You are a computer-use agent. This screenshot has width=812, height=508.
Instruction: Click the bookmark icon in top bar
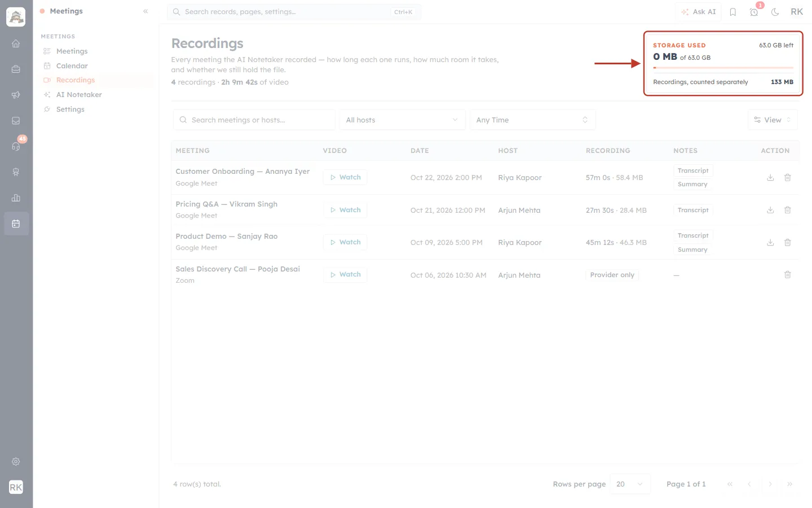[733, 12]
